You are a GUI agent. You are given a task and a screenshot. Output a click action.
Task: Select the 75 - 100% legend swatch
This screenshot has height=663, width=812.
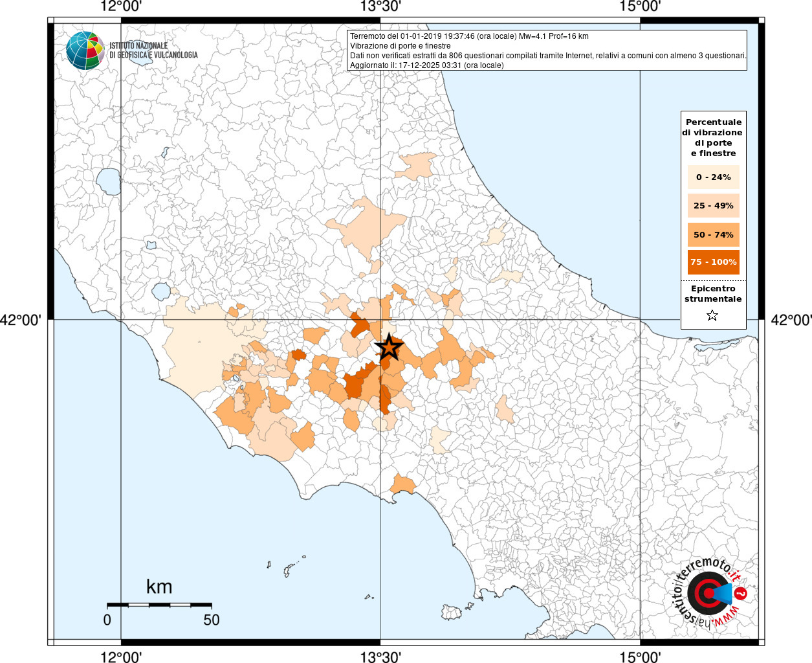tap(714, 262)
